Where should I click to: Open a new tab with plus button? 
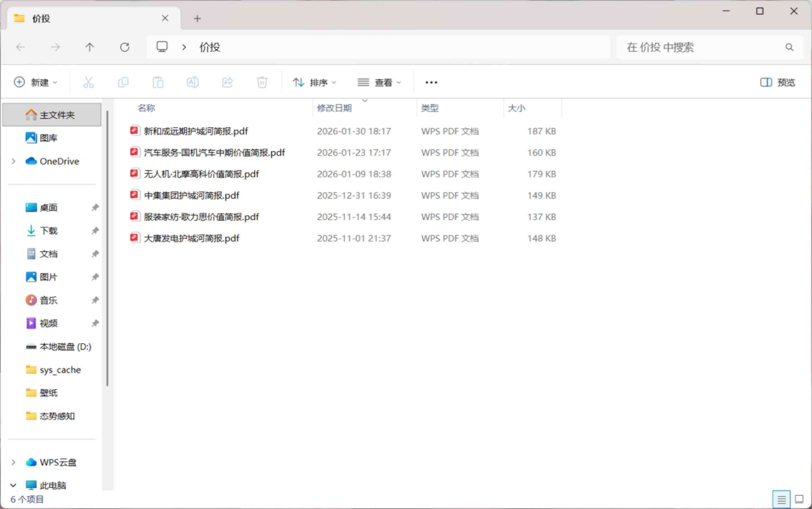pos(197,19)
